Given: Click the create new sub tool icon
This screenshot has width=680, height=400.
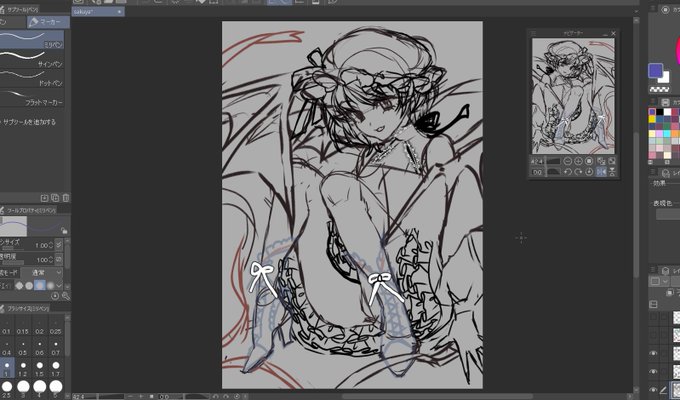Looking at the screenshot, I should coord(44,198).
